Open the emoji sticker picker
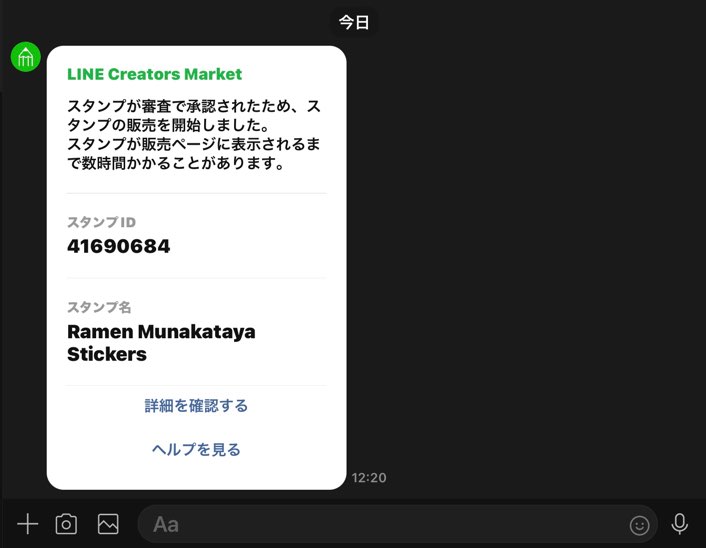 coord(639,525)
